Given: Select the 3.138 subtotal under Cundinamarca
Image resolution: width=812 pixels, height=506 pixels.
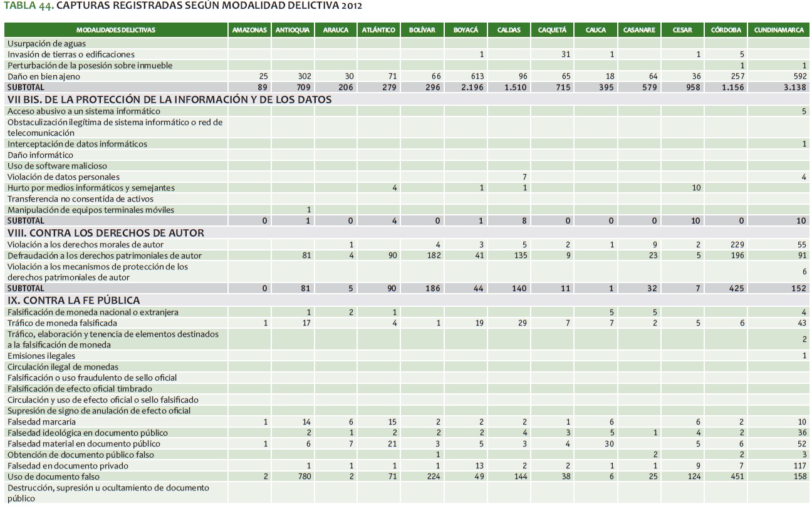Looking at the screenshot, I should [794, 87].
